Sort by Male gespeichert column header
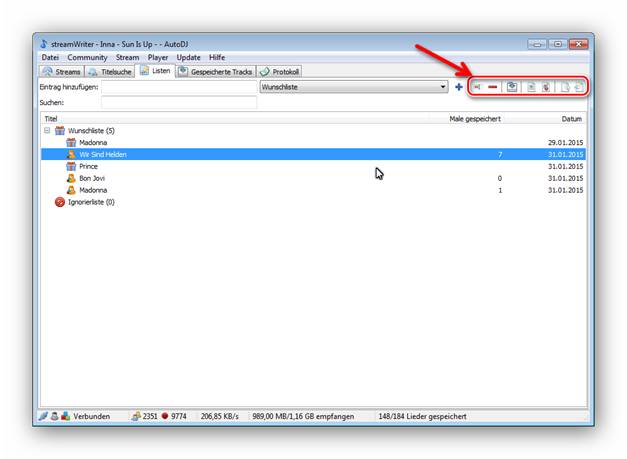Image resolution: width=627 pixels, height=459 pixels. click(x=475, y=119)
